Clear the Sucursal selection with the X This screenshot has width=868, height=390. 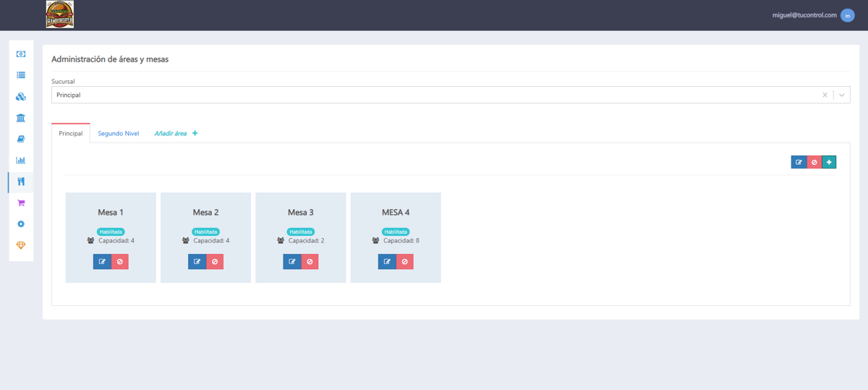(825, 95)
